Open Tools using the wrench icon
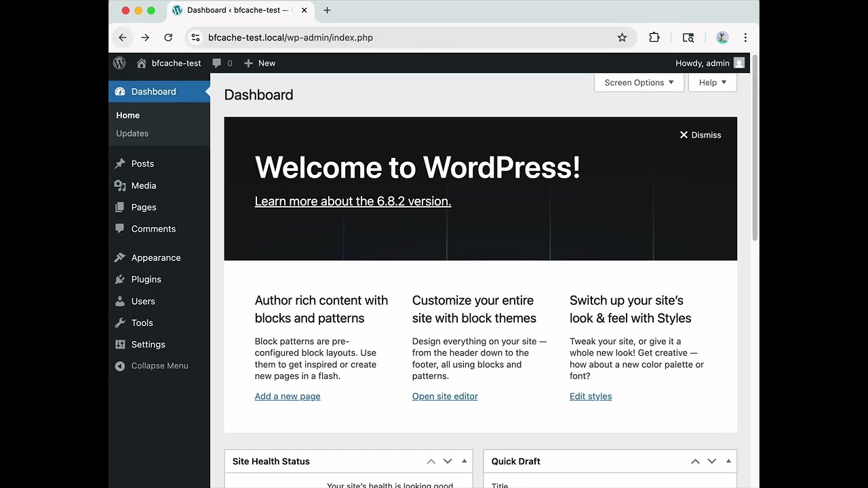The width and height of the screenshot is (868, 488). click(x=119, y=323)
